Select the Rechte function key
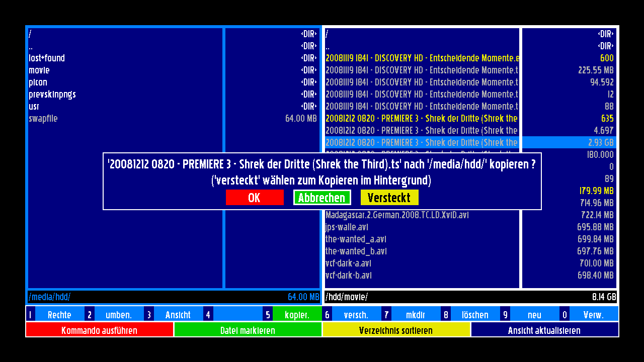Image resolution: width=644 pixels, height=362 pixels. click(59, 315)
